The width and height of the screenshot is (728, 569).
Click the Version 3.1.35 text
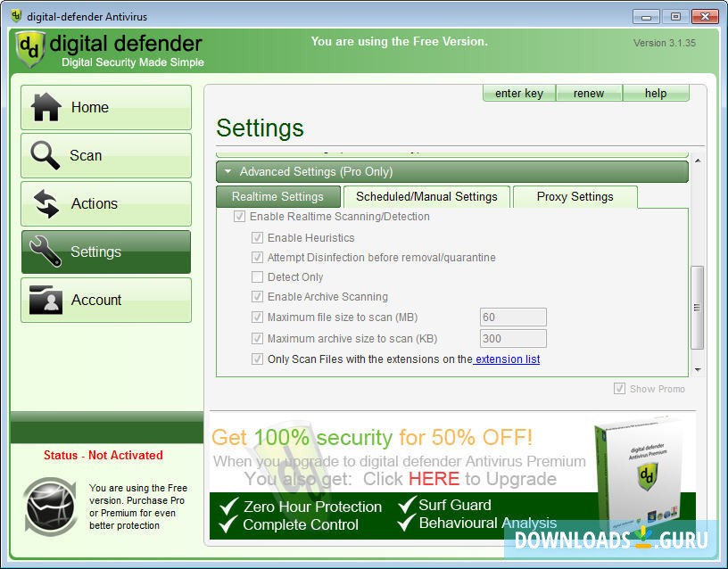665,43
